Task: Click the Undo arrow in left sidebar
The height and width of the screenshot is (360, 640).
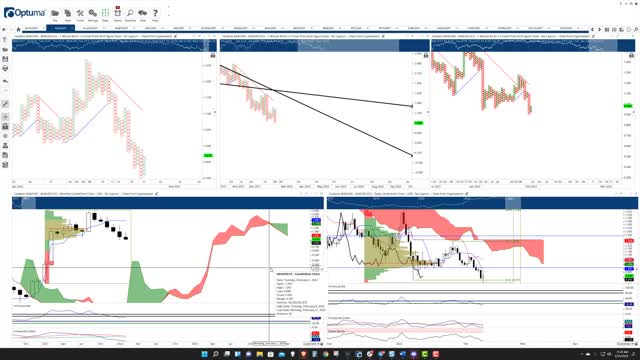Action: pyautogui.click(x=5, y=81)
